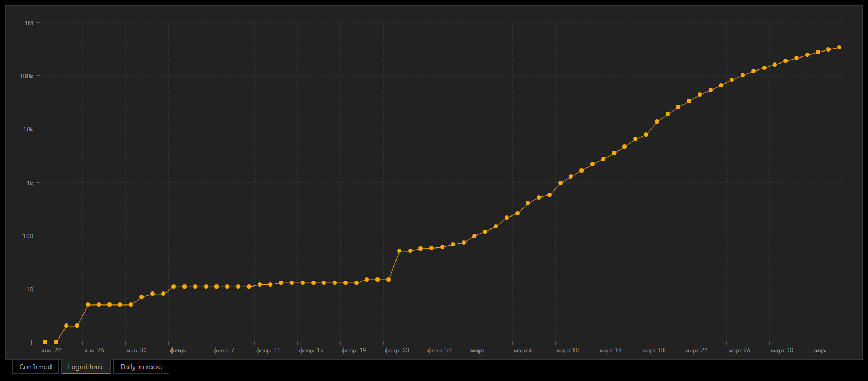The height and width of the screenshot is (381, 868).
Task: Click the first data point on the chart
Action: pyautogui.click(x=45, y=342)
